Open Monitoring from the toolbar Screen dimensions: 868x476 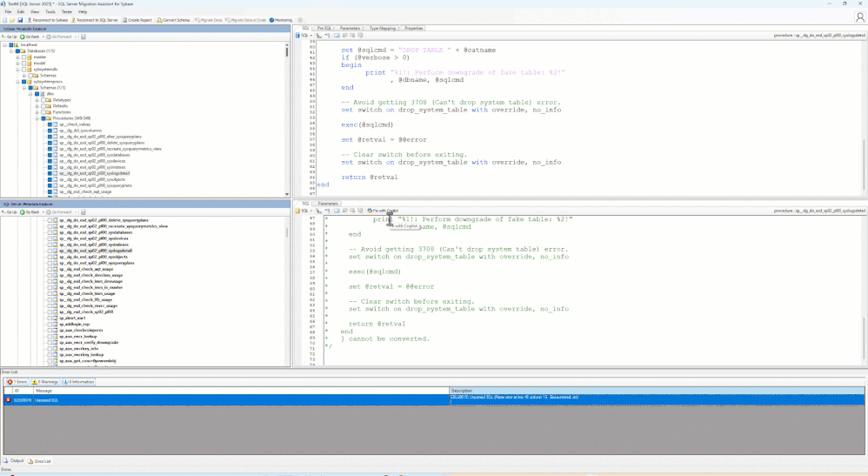(x=281, y=19)
